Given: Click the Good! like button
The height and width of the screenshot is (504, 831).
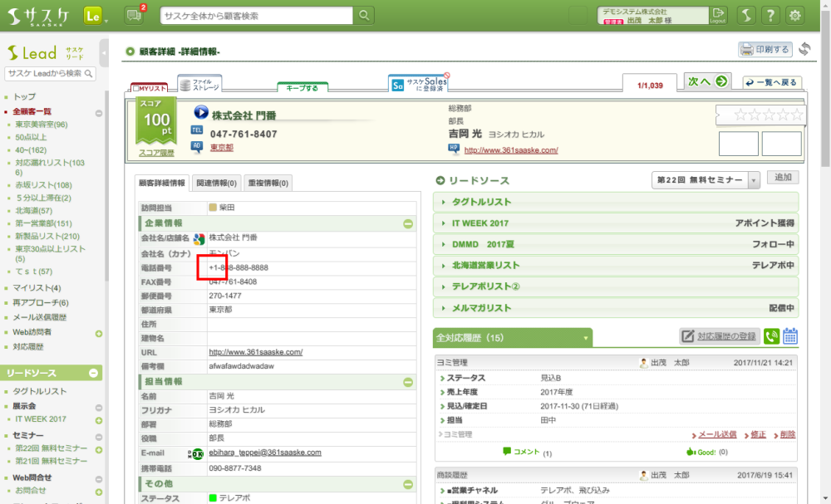Looking at the screenshot, I should [701, 453].
